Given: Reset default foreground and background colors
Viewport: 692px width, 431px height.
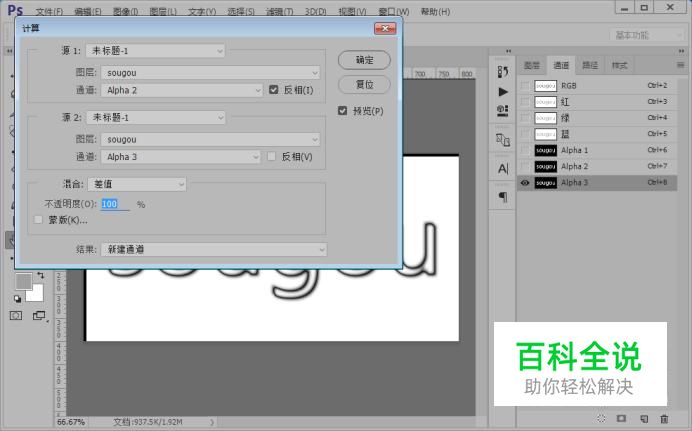Looking at the screenshot, I should click(x=18, y=299).
